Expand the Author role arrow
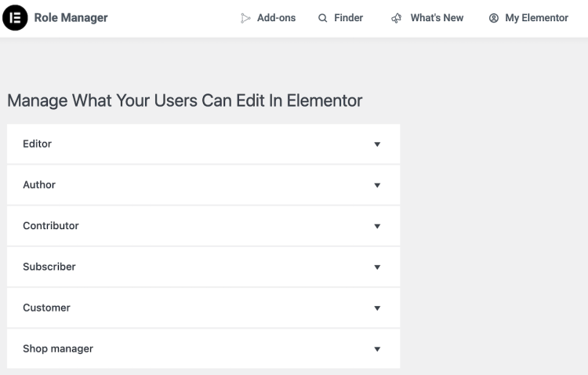The width and height of the screenshot is (588, 375). tap(377, 185)
